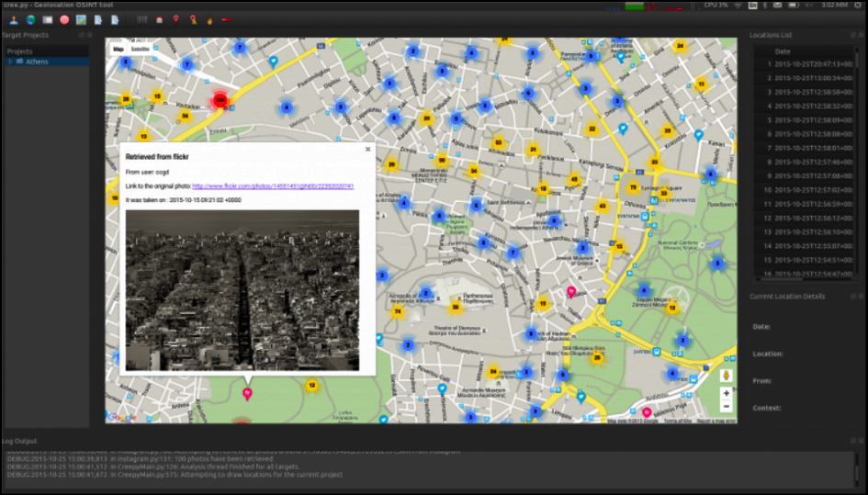Click the red circle toolbar icon

pyautogui.click(x=64, y=19)
